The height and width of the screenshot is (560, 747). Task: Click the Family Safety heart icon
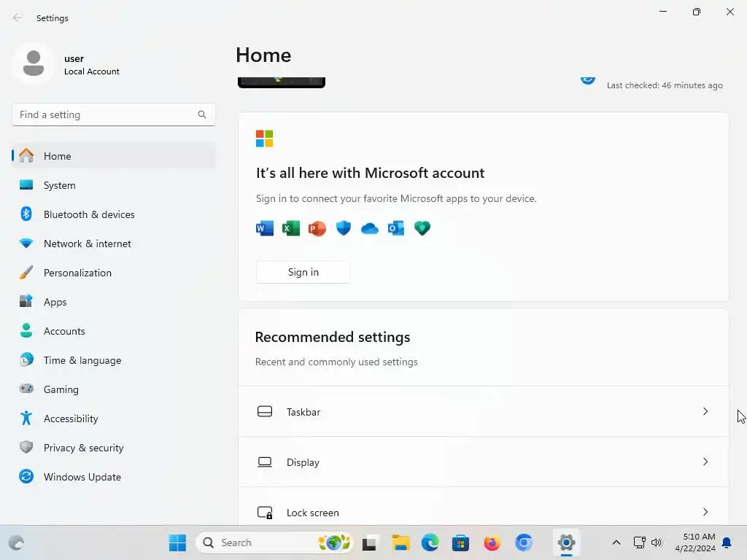422,228
